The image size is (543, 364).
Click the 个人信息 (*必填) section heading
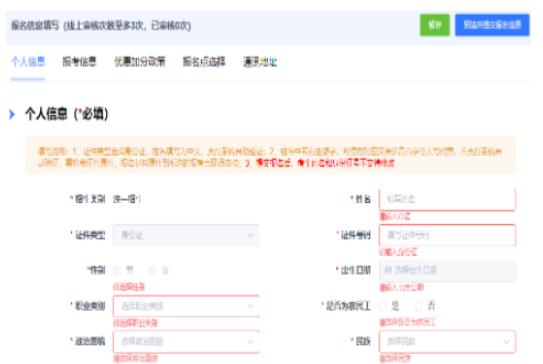pyautogui.click(x=66, y=114)
